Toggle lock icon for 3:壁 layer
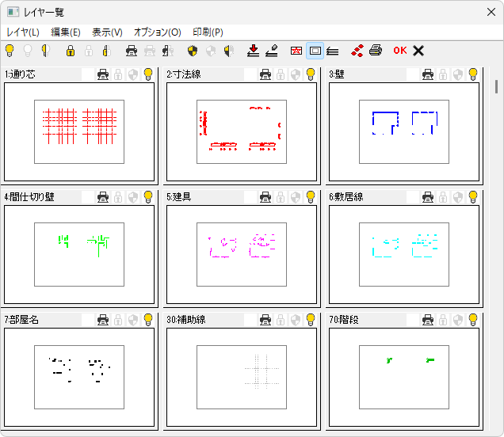Image resolution: width=504 pixels, height=437 pixels. (443, 74)
